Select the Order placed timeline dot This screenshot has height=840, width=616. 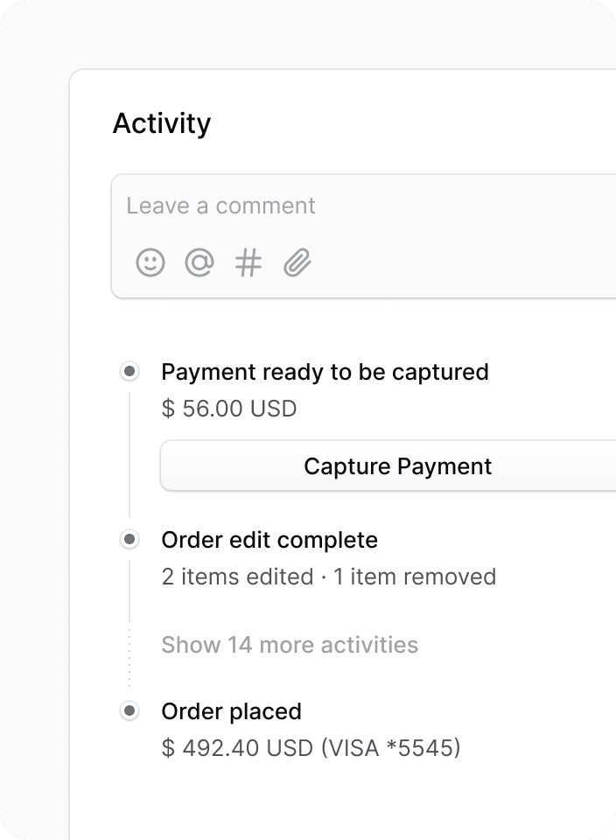[129, 710]
